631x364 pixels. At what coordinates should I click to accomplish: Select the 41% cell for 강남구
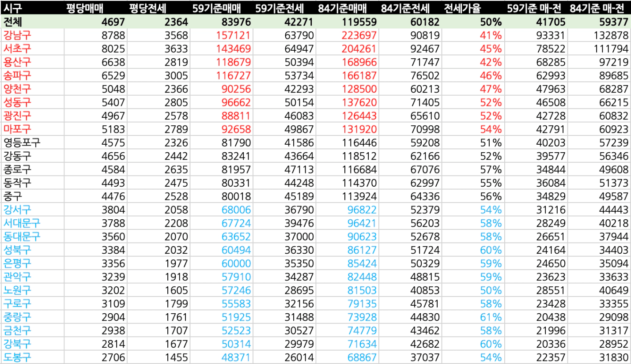[491, 35]
